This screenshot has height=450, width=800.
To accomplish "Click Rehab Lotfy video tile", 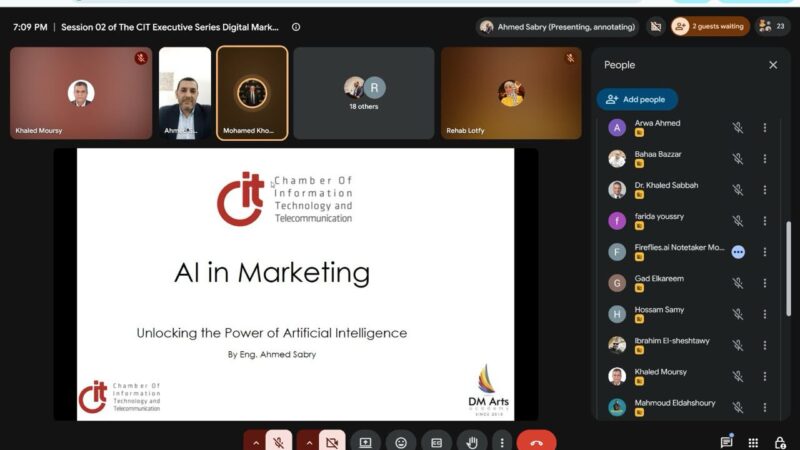I will coord(511,93).
